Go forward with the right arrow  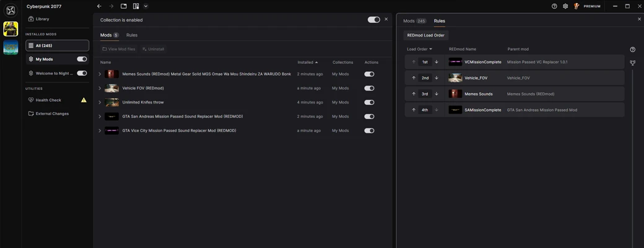(111, 6)
